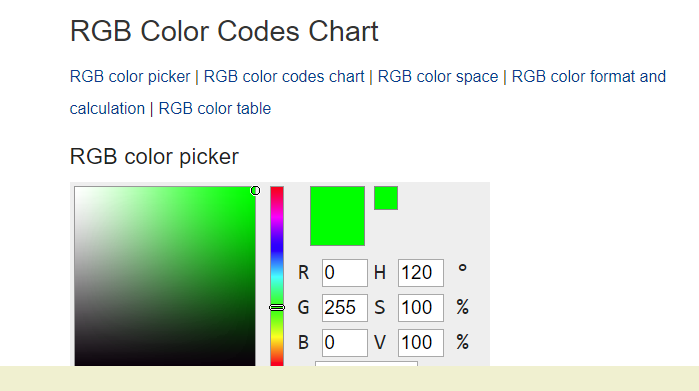Click the large green color preview swatch
The width and height of the screenshot is (699, 391).
[x=337, y=216]
